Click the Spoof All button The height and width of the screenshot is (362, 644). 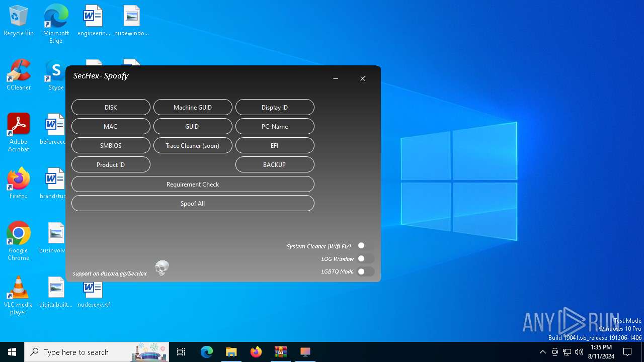click(193, 203)
